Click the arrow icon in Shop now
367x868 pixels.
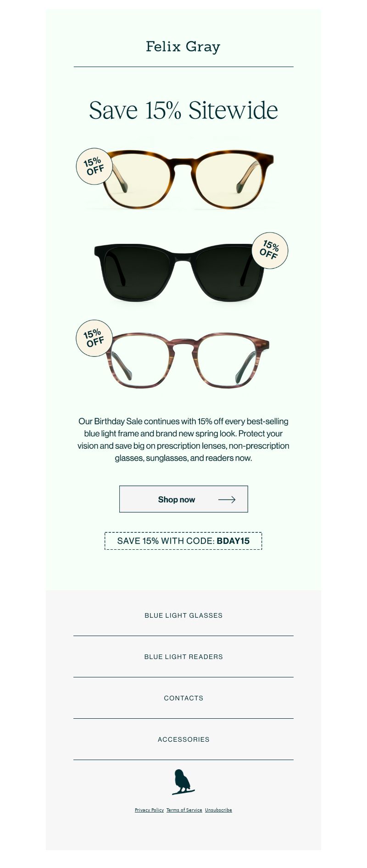[227, 499]
